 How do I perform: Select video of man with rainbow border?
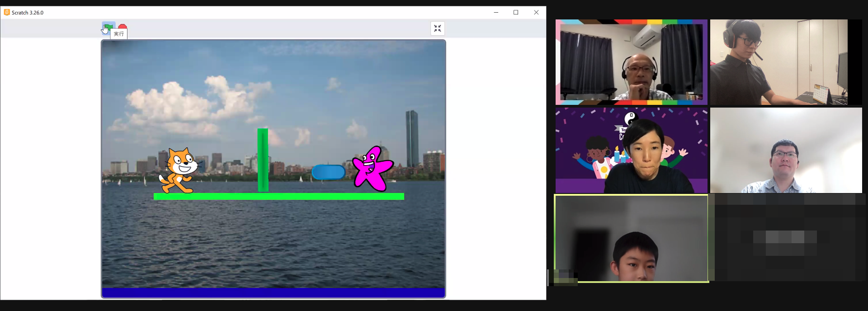click(632, 62)
